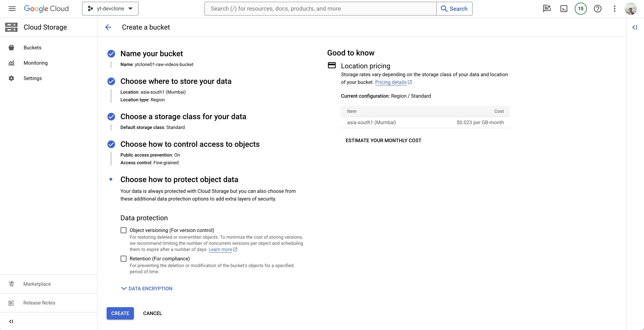This screenshot has height=330, width=644.
Task: Open the notifications badge showing 15
Action: tap(580, 9)
